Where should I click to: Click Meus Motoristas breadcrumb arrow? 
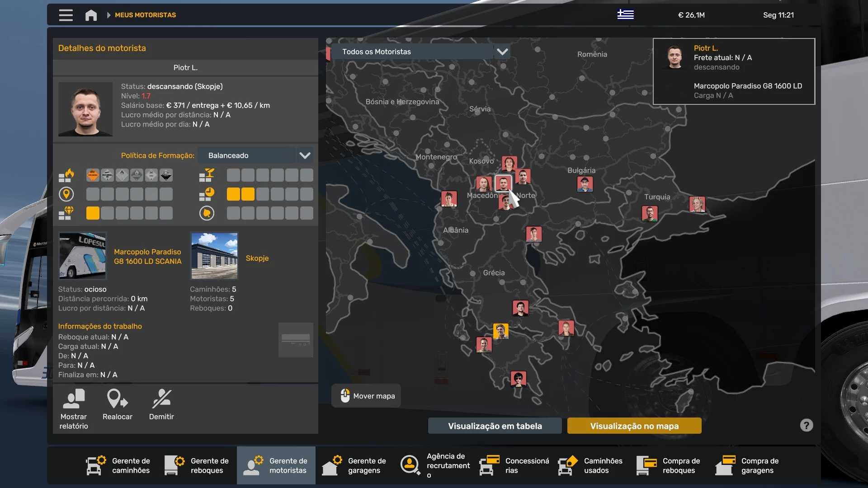click(108, 15)
